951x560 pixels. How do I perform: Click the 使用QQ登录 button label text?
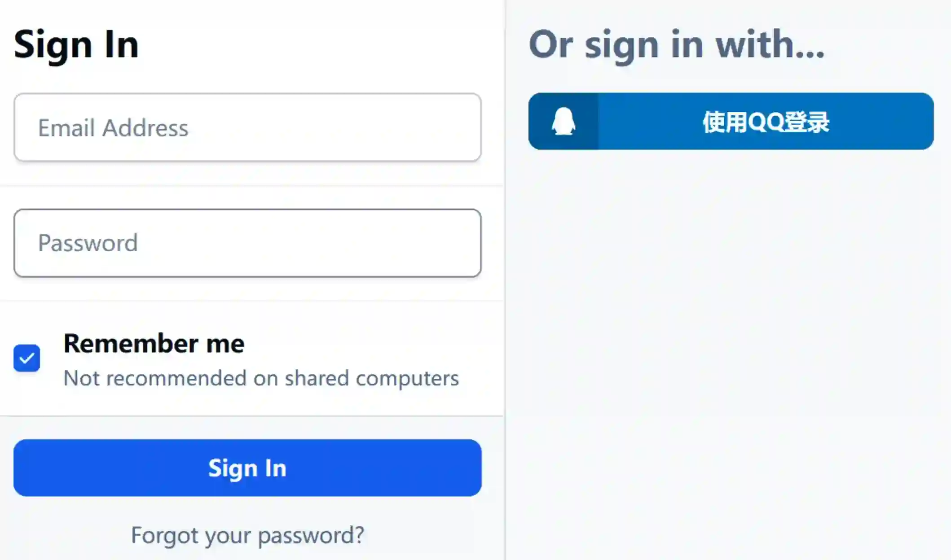(766, 122)
